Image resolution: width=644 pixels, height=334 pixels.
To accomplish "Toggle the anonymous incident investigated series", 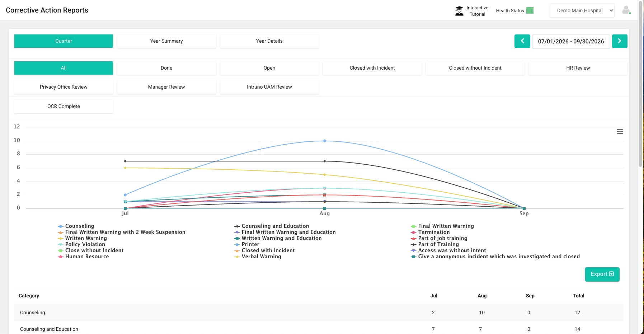I will [x=495, y=257].
